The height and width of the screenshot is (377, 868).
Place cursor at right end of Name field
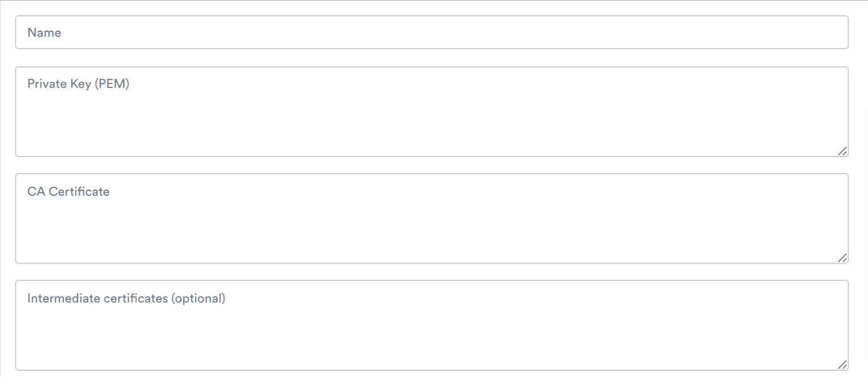coord(835,32)
